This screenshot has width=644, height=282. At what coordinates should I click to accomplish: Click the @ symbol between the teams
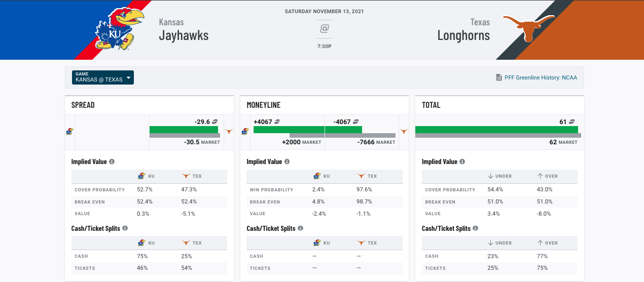tap(325, 29)
